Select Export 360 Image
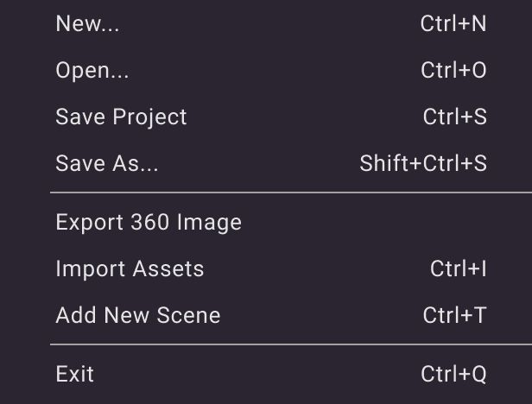Image resolution: width=532 pixels, height=404 pixels. point(149,223)
